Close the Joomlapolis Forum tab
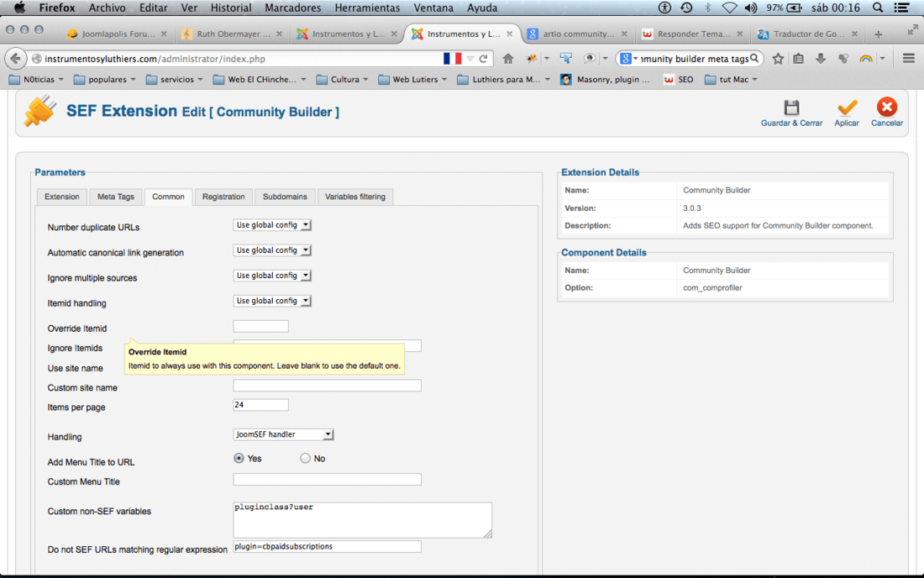Screen dimensions: 924x578 click(164, 34)
